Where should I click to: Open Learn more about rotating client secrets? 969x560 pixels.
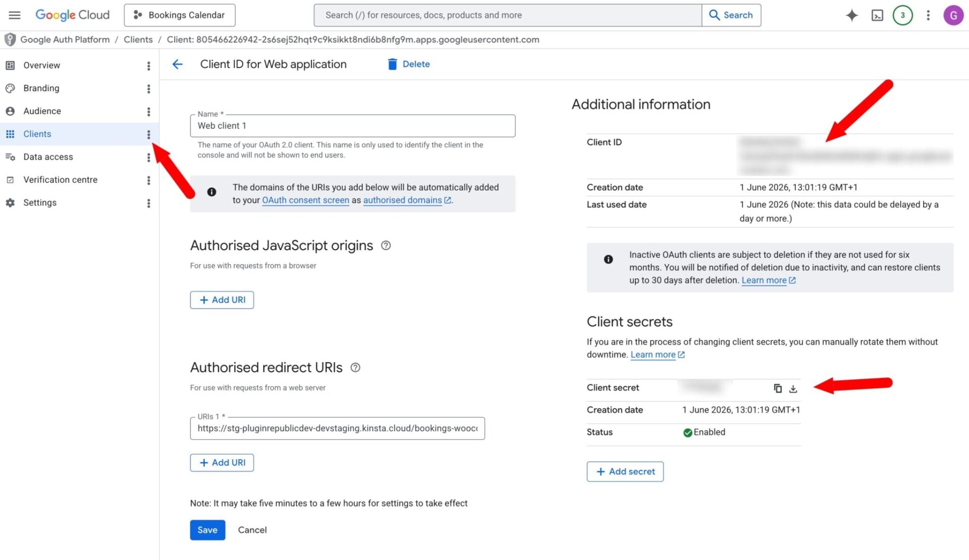coord(658,355)
